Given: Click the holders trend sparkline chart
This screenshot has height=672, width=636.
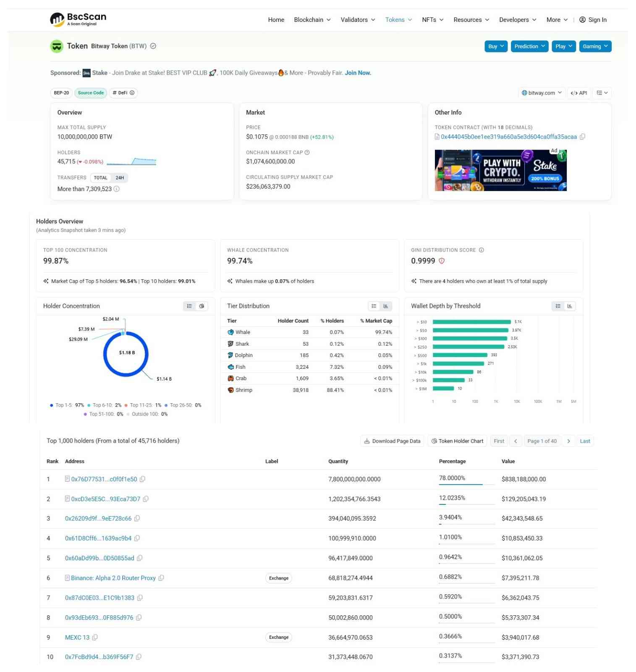Looking at the screenshot, I should 131,162.
